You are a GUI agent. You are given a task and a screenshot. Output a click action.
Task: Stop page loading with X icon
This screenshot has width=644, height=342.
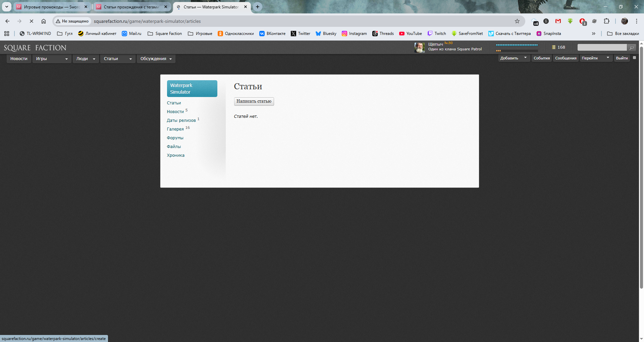[x=32, y=21]
